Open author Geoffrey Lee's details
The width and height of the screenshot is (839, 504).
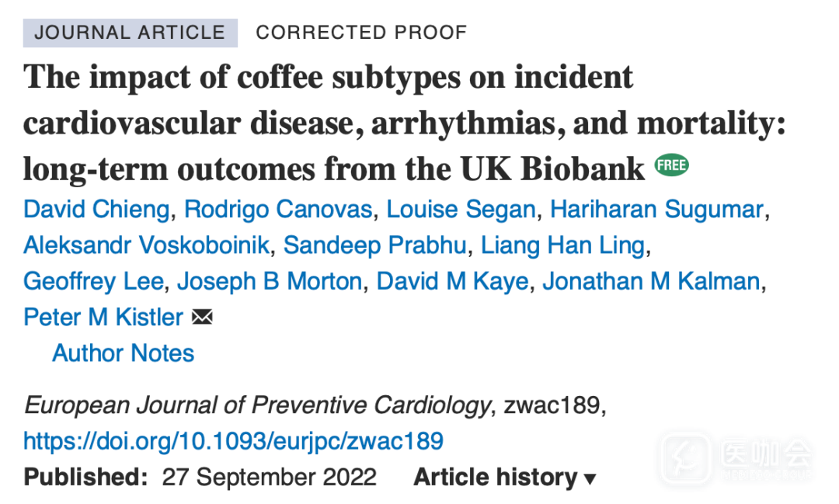point(93,281)
